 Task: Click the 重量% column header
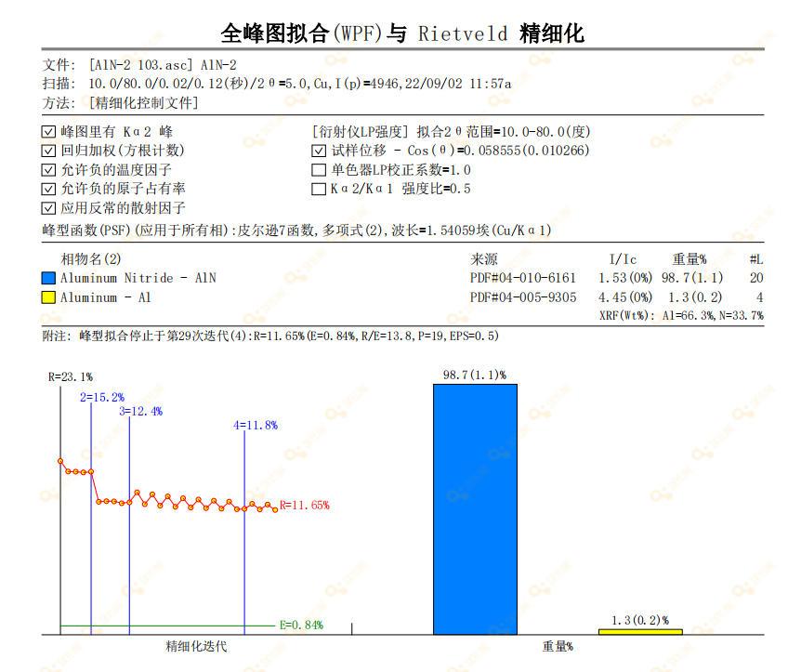point(689,259)
